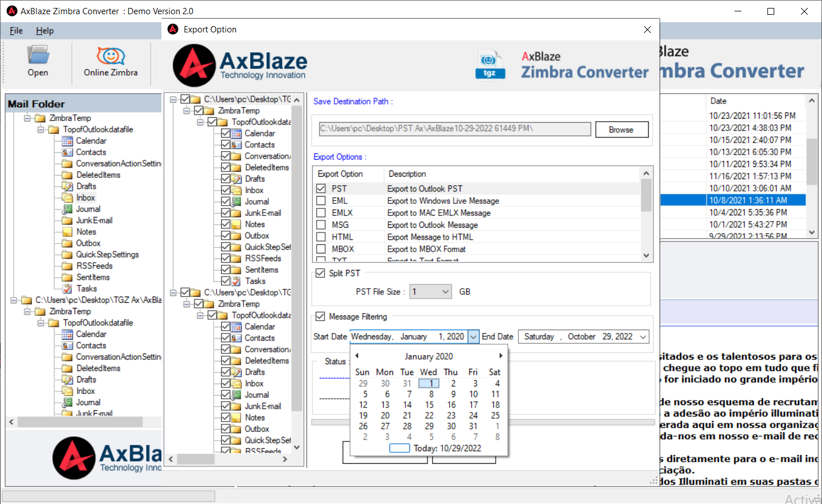Go to previous month in calendar
This screenshot has height=504, width=822.
[x=357, y=356]
